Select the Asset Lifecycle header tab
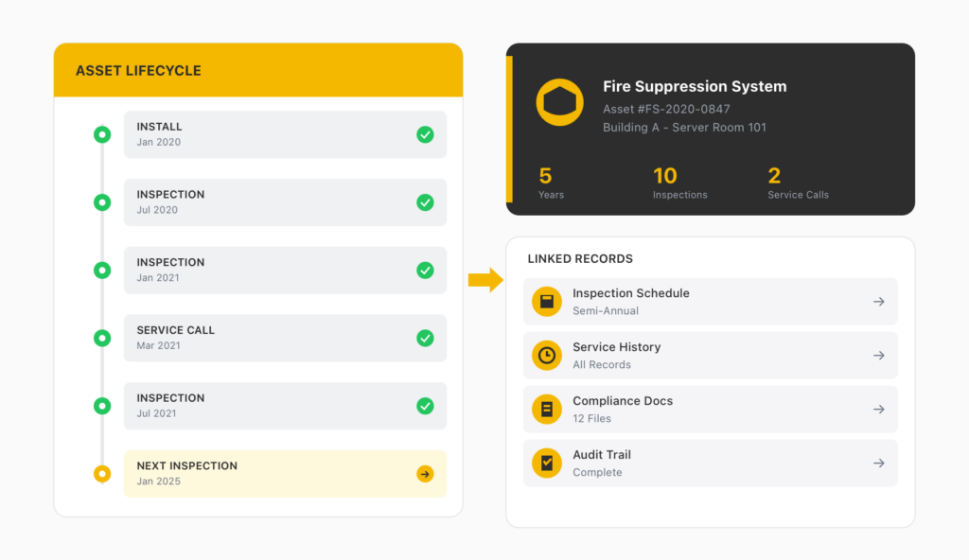Screen dimensions: 969x560 coord(138,71)
